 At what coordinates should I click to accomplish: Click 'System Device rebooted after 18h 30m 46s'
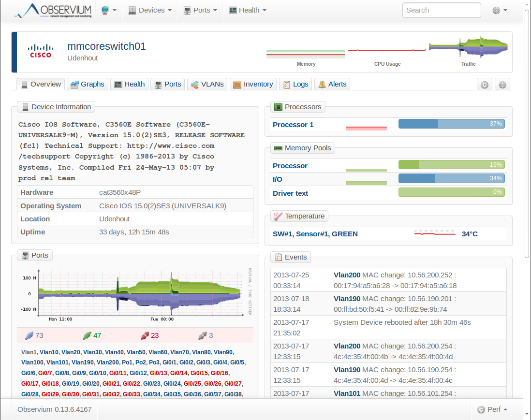point(402,322)
